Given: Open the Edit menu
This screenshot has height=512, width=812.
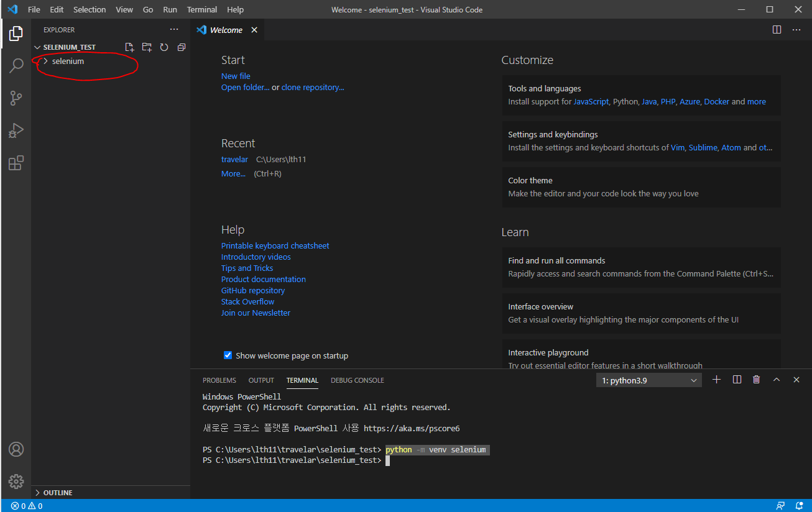Looking at the screenshot, I should point(57,9).
